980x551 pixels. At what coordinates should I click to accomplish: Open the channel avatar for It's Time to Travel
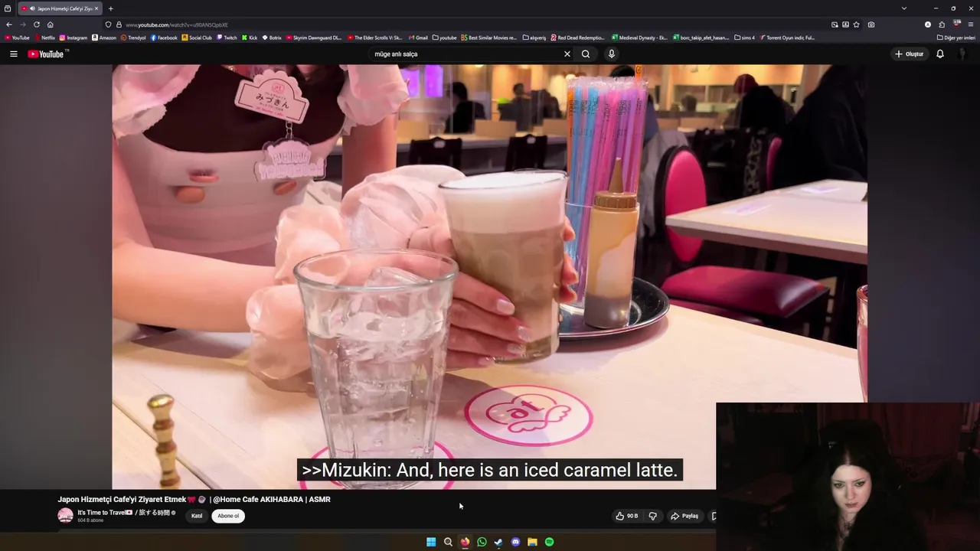click(x=65, y=516)
